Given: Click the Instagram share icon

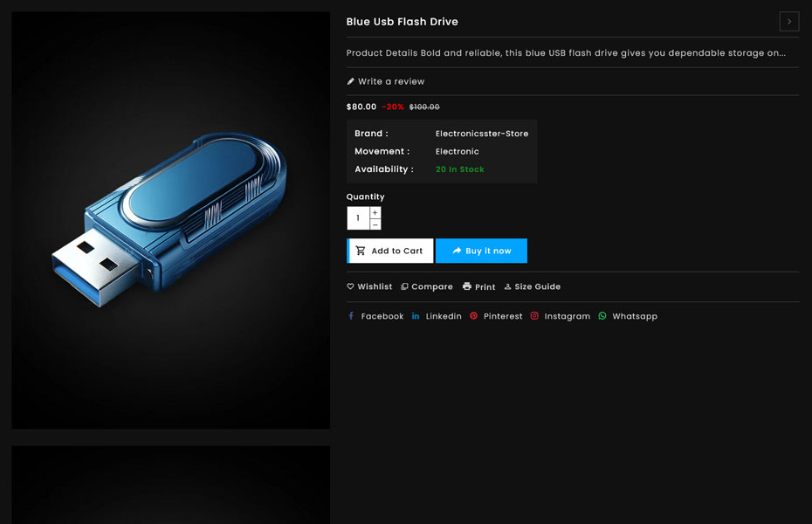Looking at the screenshot, I should (534, 316).
